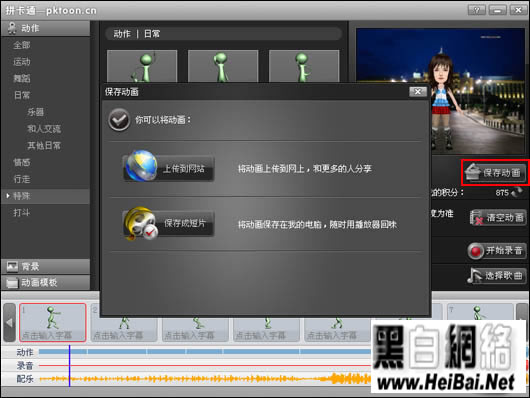Image resolution: width=530 pixels, height=398 pixels.
Task: Click the delete icon on 清空动画 button
Action: pos(477,217)
